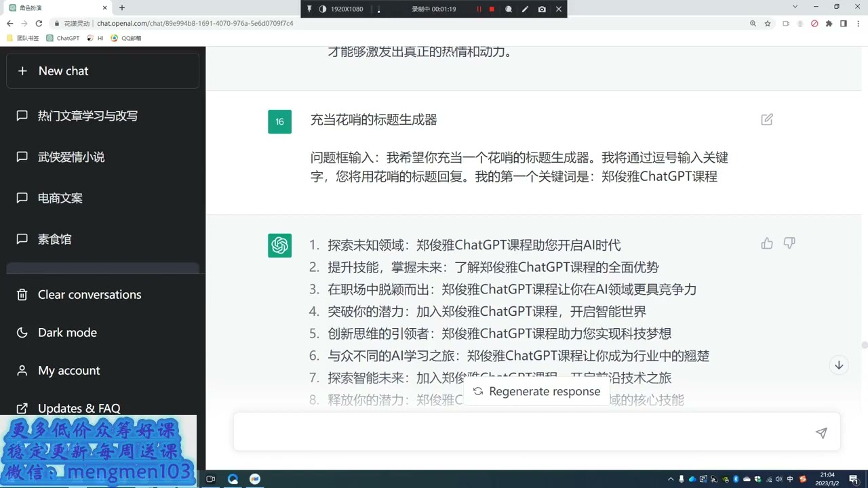Screen dimensions: 868x488
Task: Click the page vertical scrollbar thumb
Action: pos(865,345)
